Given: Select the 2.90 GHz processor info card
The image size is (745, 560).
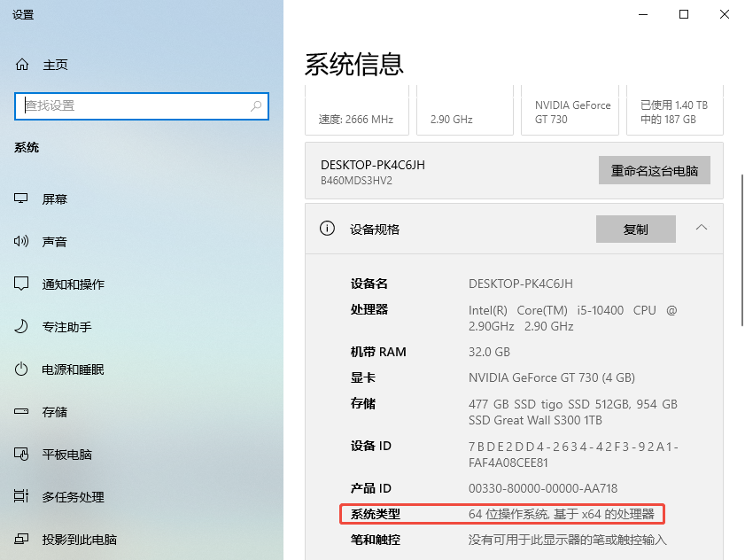Looking at the screenshot, I should (x=464, y=110).
